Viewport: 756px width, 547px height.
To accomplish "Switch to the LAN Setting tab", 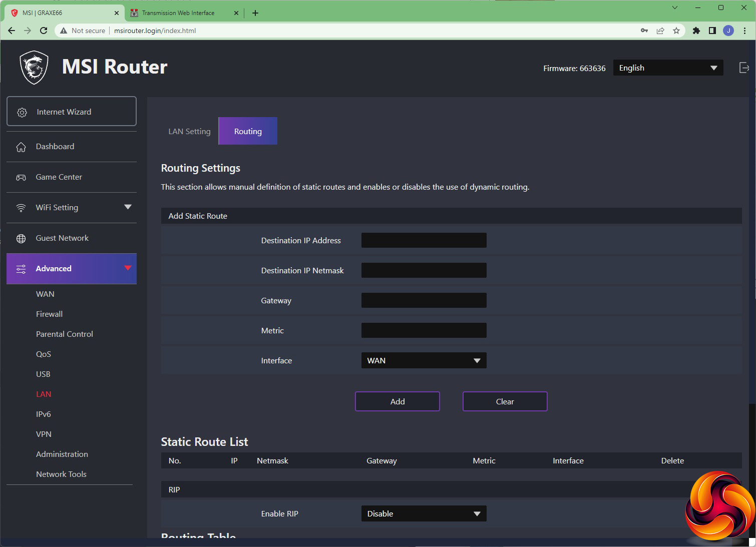I will pos(189,131).
